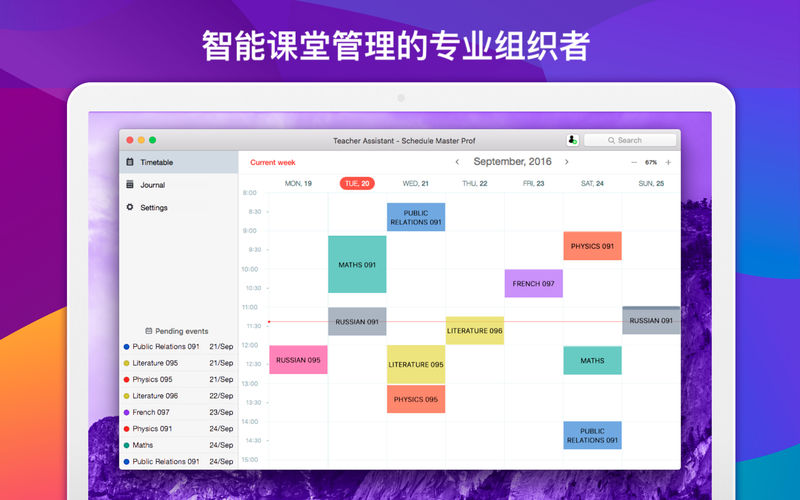Click the Journal book icon

pos(130,184)
